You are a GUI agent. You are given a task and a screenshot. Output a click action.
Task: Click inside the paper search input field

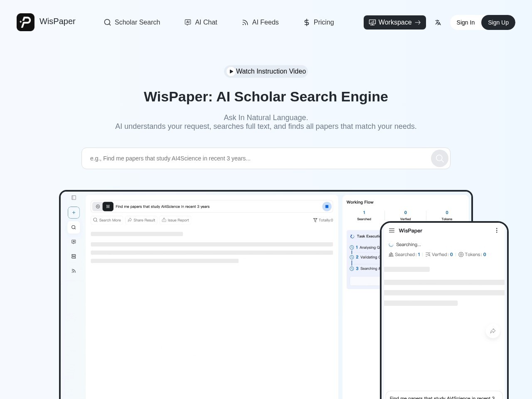coord(249,158)
